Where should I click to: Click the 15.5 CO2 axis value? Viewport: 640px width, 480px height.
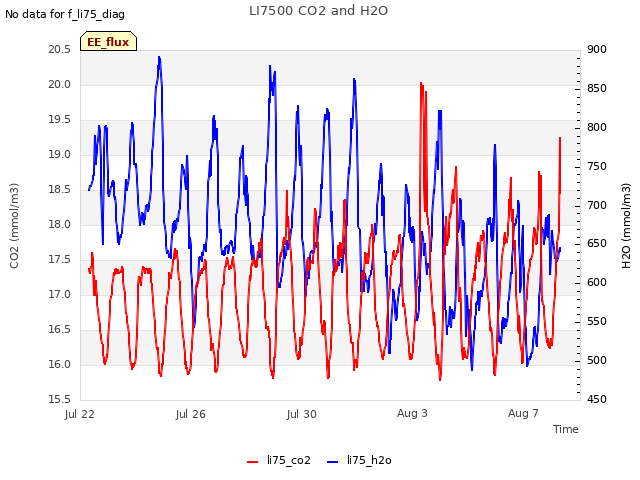tap(60, 399)
